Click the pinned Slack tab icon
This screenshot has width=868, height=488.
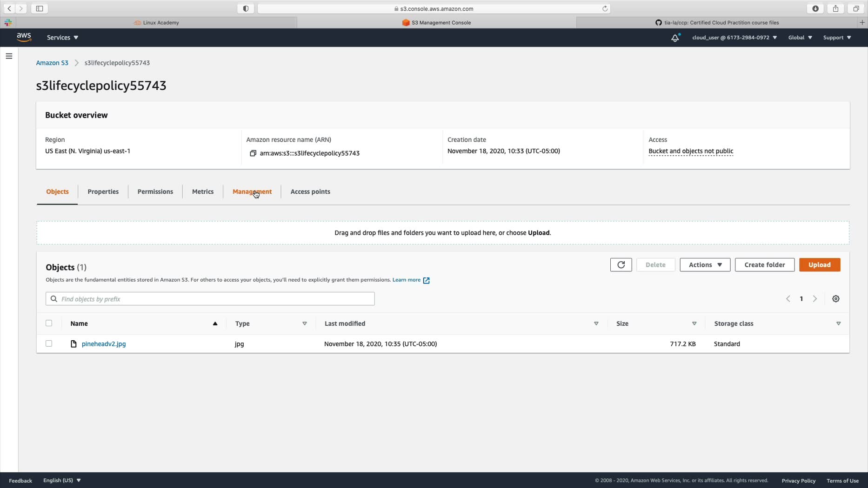(8, 22)
